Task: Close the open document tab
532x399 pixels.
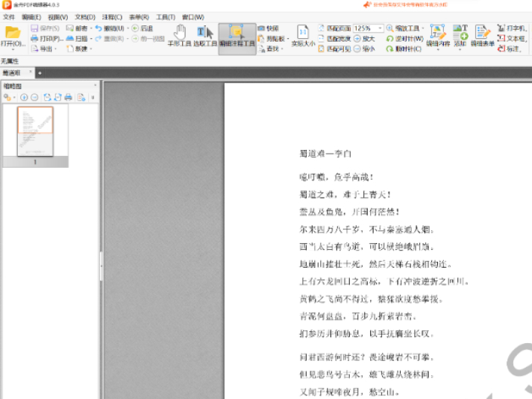Action: [31, 72]
